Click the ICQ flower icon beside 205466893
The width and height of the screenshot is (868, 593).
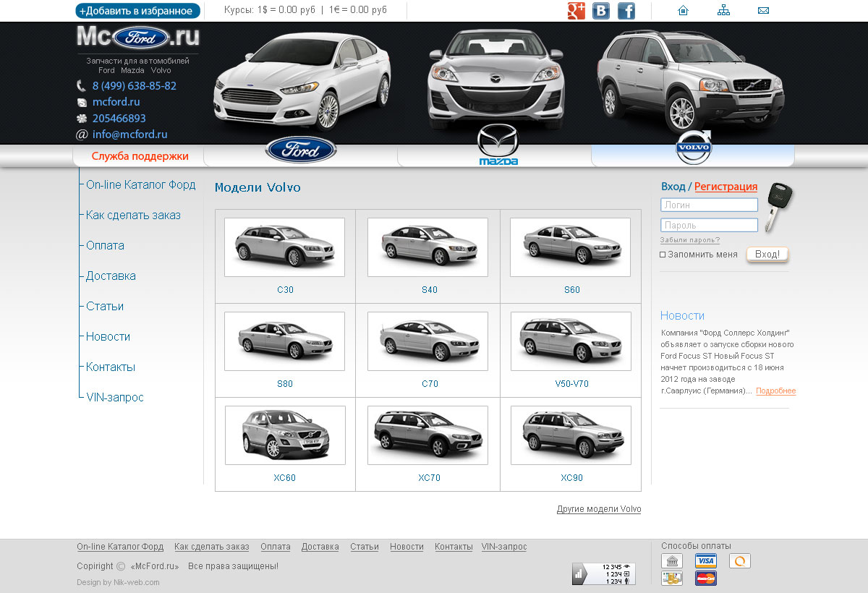pos(82,119)
